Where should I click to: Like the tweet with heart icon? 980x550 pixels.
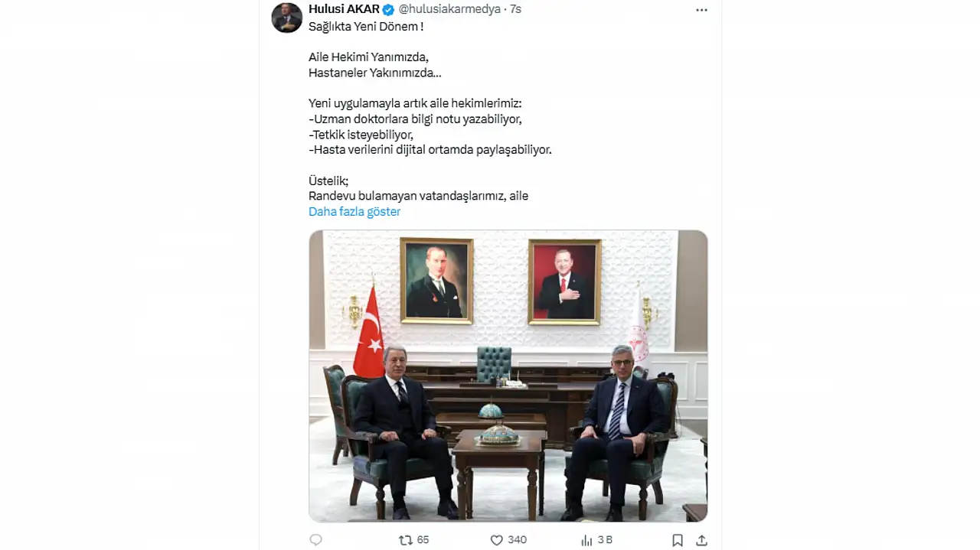[x=496, y=540]
